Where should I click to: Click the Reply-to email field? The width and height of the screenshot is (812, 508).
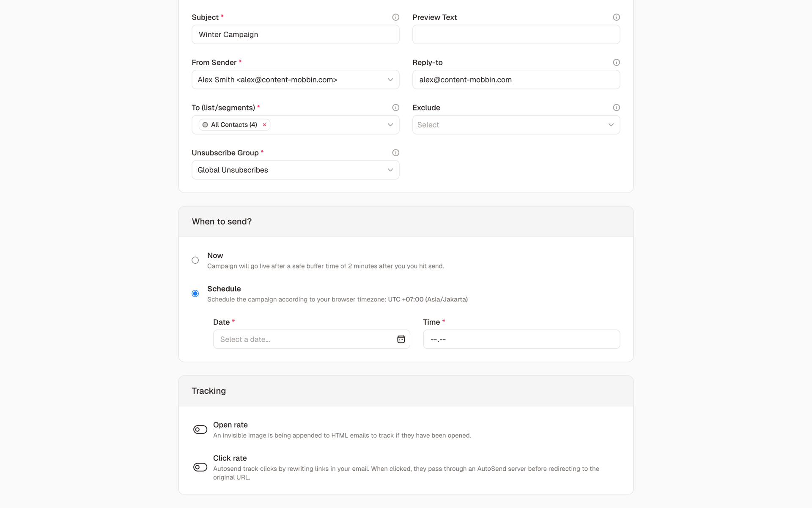(x=516, y=80)
